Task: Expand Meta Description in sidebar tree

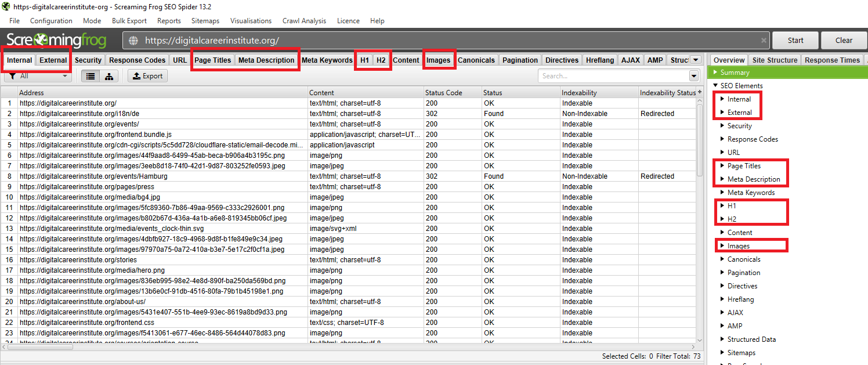Action: pyautogui.click(x=722, y=179)
